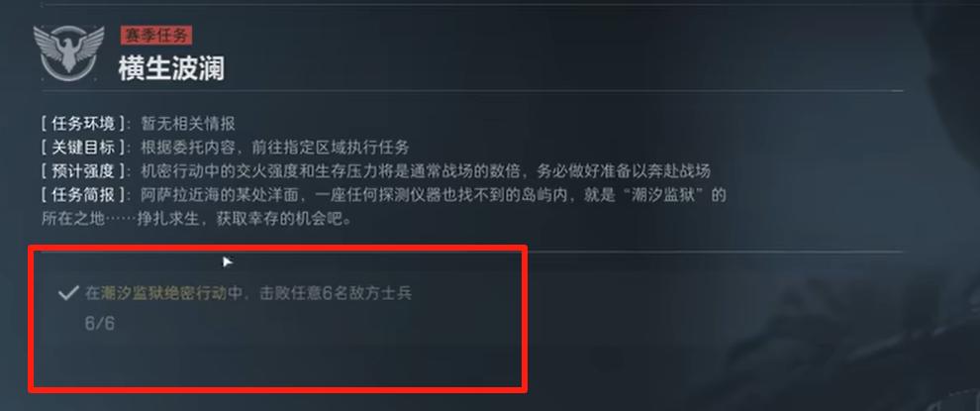
Task: Click the 关键目标 label
Action: point(82,148)
